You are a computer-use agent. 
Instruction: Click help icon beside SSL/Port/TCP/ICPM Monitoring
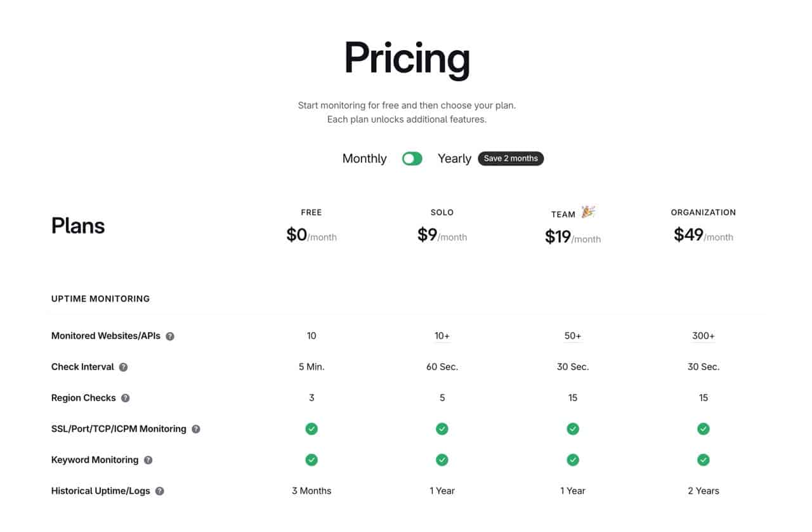[196, 429]
